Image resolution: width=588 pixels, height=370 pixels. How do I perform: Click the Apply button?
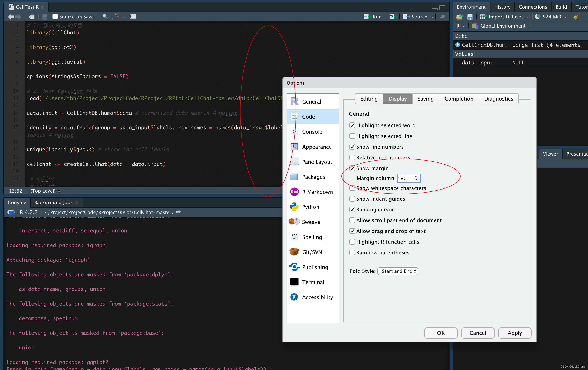point(514,333)
